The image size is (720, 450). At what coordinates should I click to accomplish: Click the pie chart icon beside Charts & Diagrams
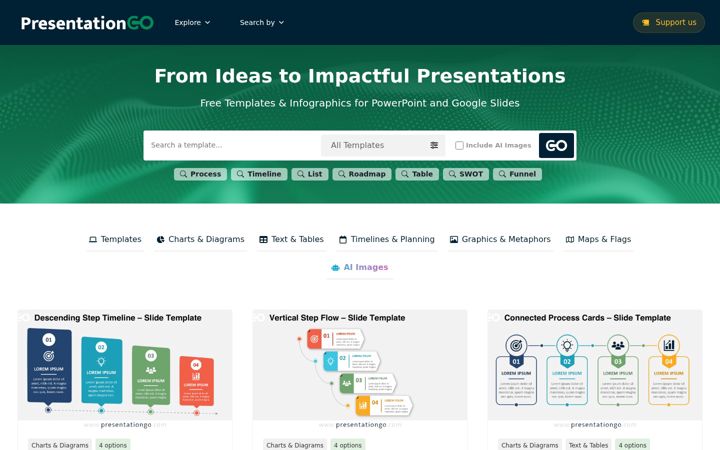click(160, 240)
